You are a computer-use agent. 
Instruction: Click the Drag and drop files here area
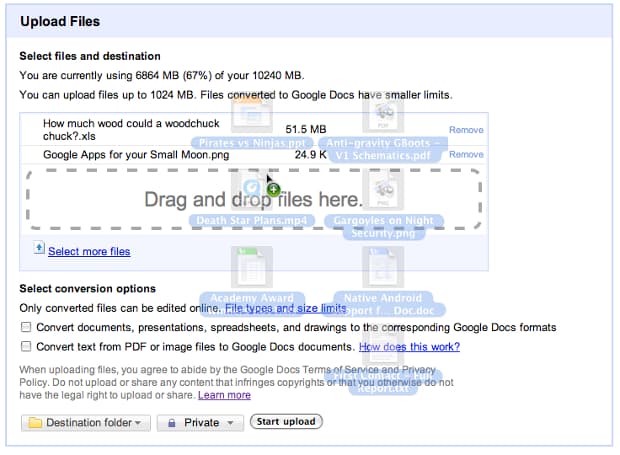click(253, 200)
